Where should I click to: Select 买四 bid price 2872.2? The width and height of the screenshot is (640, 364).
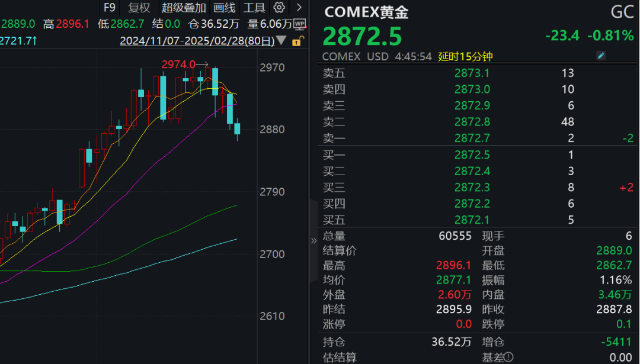[472, 204]
